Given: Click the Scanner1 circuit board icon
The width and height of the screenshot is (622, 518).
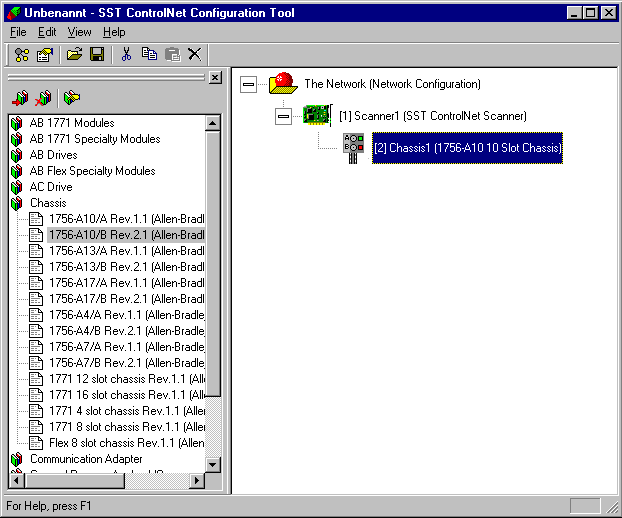Looking at the screenshot, I should pyautogui.click(x=317, y=115).
